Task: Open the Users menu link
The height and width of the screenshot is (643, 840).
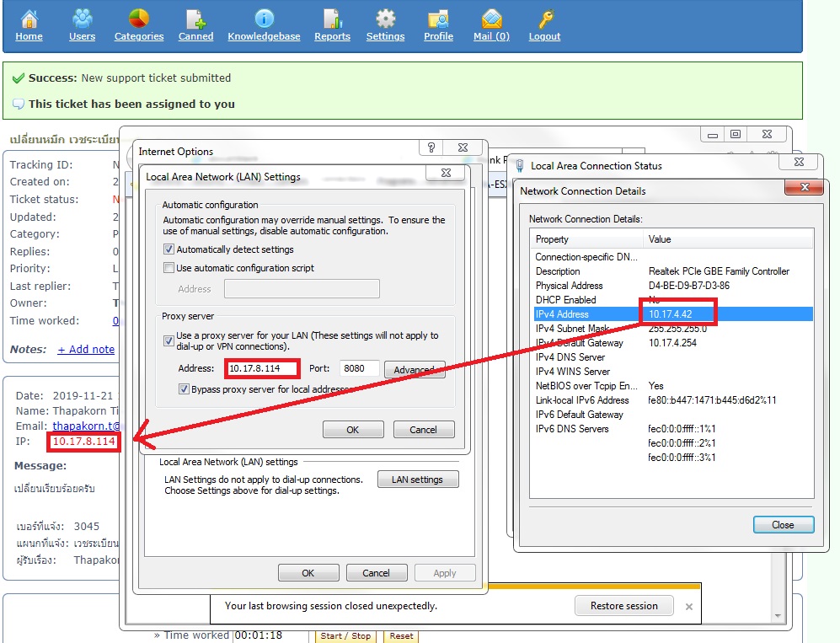Action: [x=82, y=36]
